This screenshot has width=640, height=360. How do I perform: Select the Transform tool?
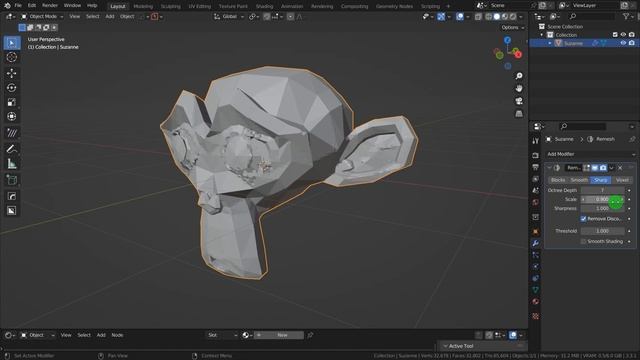click(12, 117)
